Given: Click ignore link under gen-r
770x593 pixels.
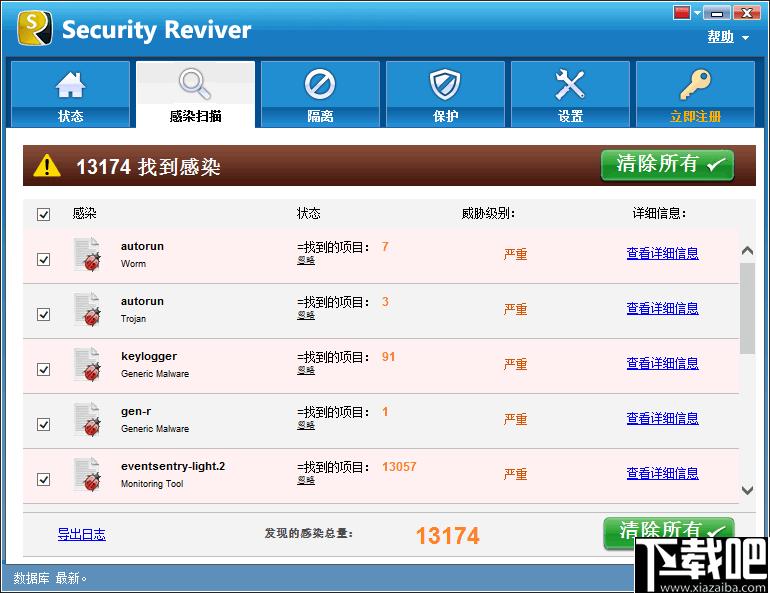Looking at the screenshot, I should click(306, 425).
